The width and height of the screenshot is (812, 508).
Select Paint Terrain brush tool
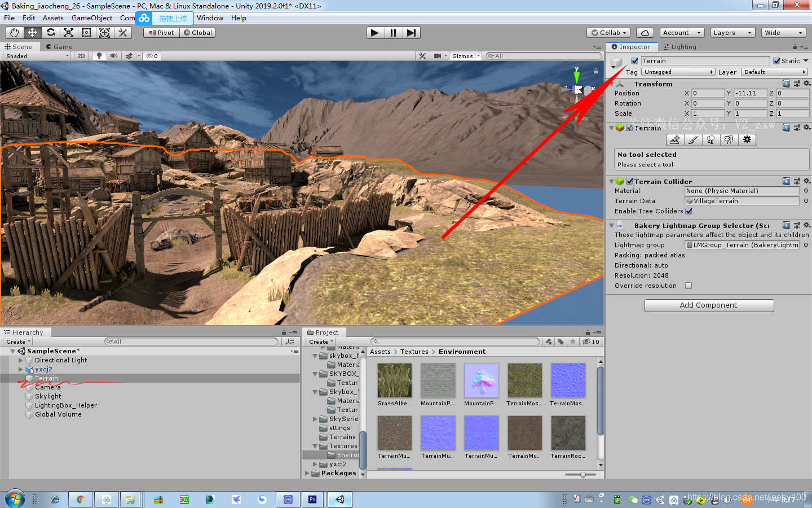click(x=692, y=140)
